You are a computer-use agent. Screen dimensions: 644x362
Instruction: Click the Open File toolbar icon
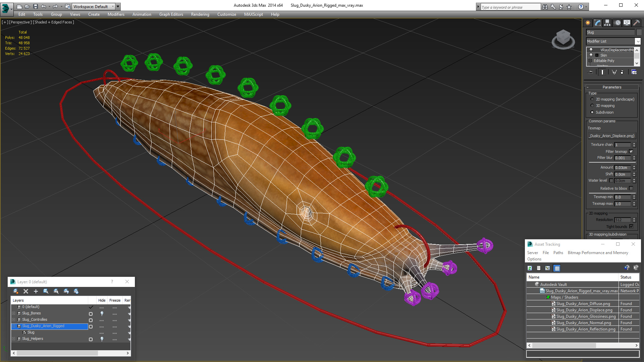coord(27,6)
